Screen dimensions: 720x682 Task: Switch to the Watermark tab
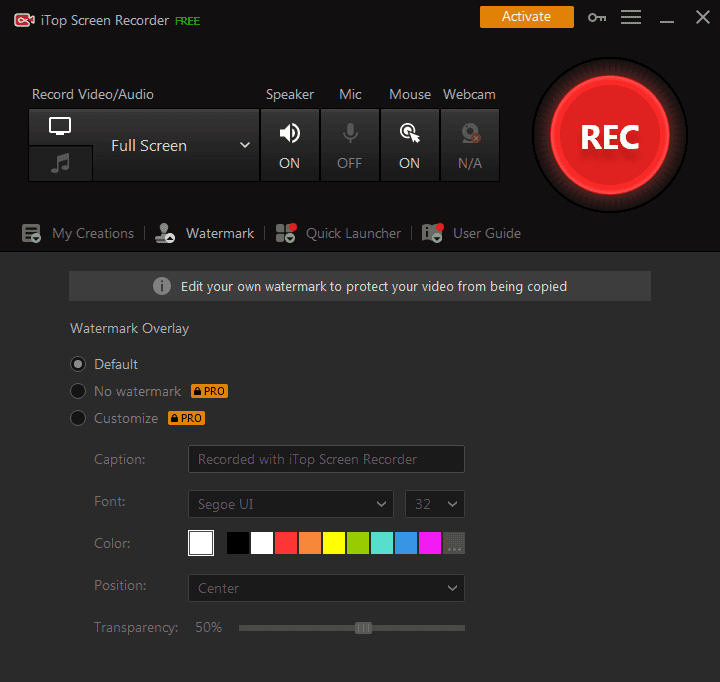(204, 233)
